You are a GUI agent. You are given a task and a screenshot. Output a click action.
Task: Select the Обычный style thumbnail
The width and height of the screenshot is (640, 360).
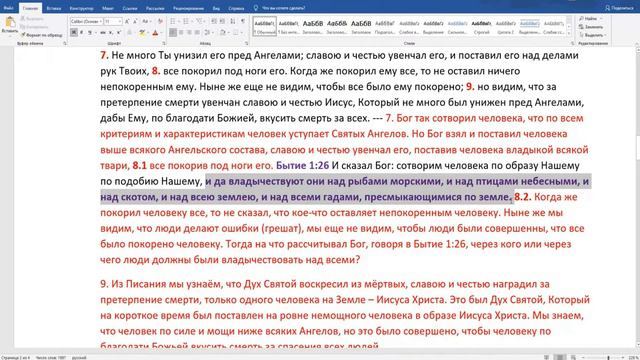coord(264,26)
